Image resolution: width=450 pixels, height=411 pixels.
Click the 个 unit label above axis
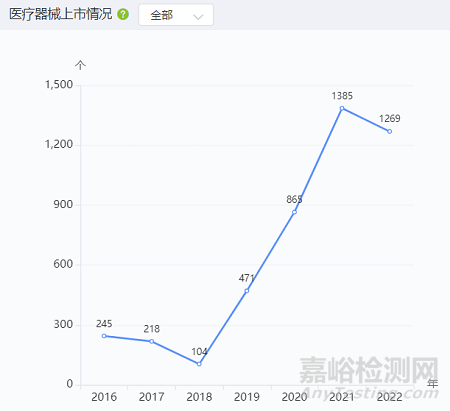pyautogui.click(x=80, y=65)
